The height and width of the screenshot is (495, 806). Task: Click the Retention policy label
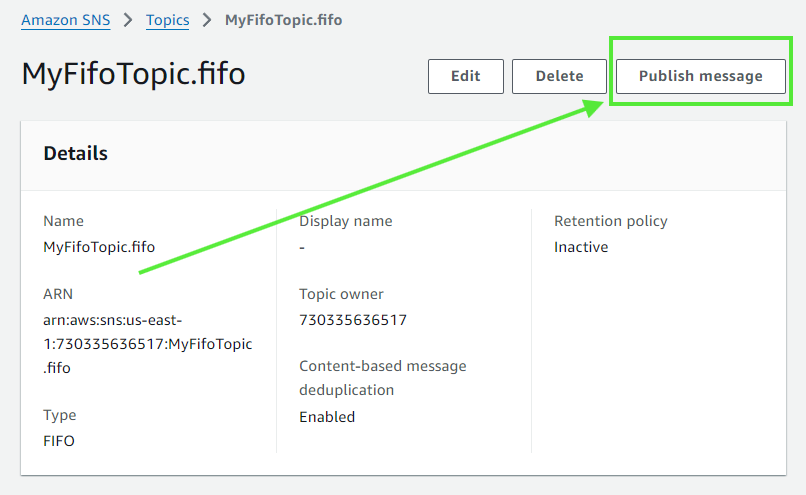click(610, 221)
